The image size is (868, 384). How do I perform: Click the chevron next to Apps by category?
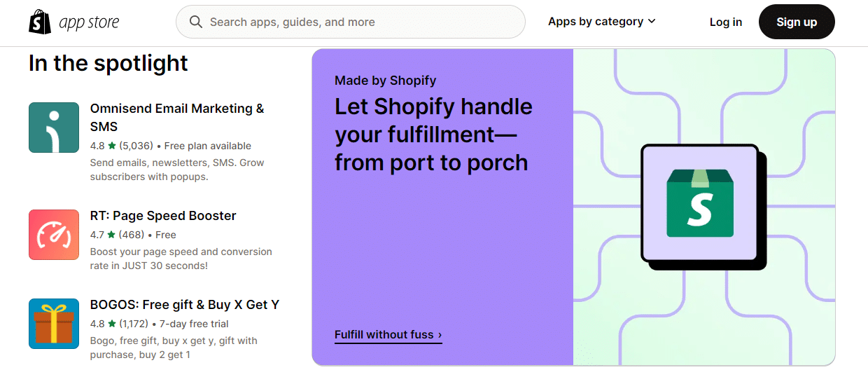[652, 22]
